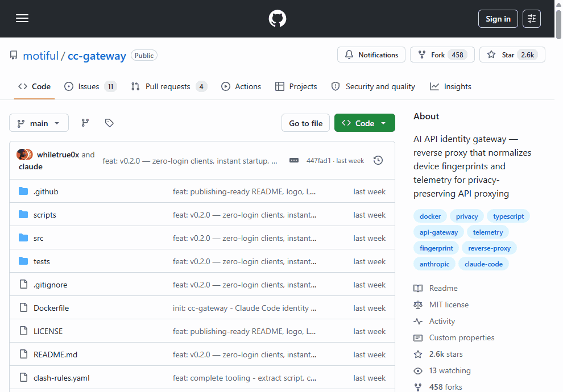Image resolution: width=563 pixels, height=392 pixels.
Task: Open the Go to file search
Action: pos(305,123)
